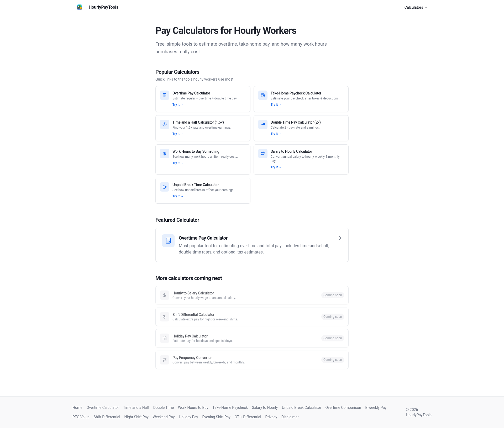This screenshot has width=504, height=428.
Task: Go to the HourlyPayTools home title
Action: [x=103, y=7]
